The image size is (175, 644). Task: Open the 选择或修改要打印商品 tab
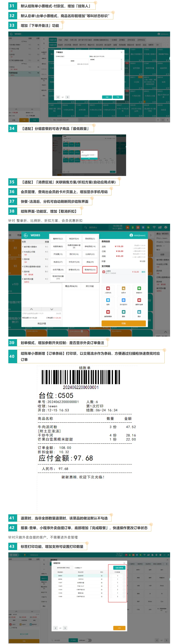(x=63, y=568)
